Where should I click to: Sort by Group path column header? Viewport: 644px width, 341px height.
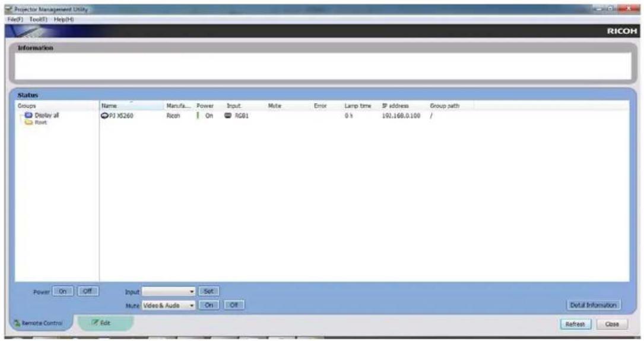tap(450, 106)
